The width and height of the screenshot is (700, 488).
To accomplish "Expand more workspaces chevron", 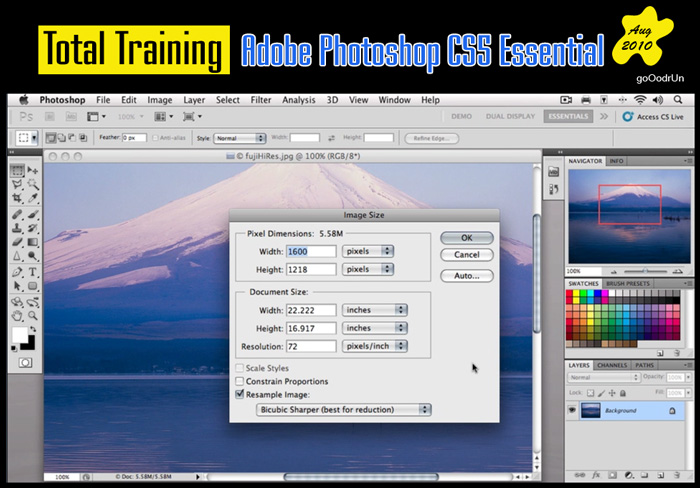I will (604, 117).
